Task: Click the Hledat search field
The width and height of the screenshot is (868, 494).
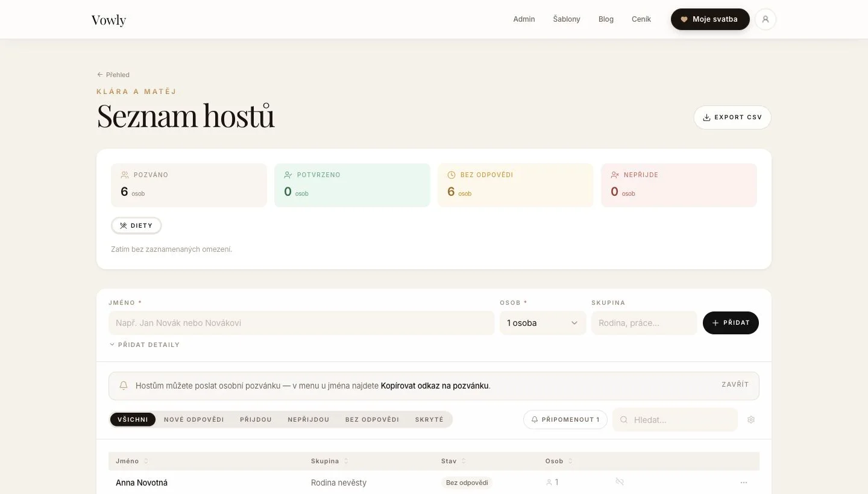Action: click(675, 420)
